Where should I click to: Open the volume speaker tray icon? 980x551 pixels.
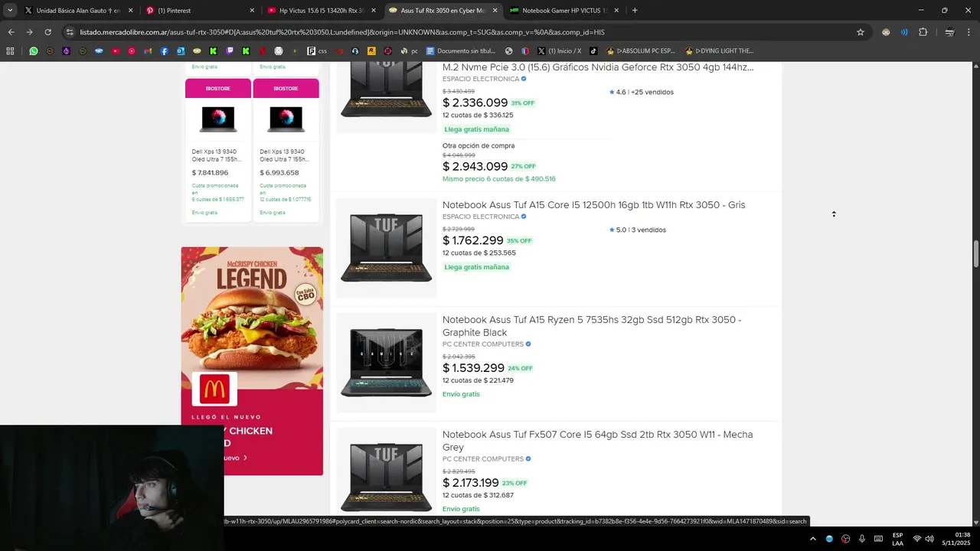click(x=929, y=539)
